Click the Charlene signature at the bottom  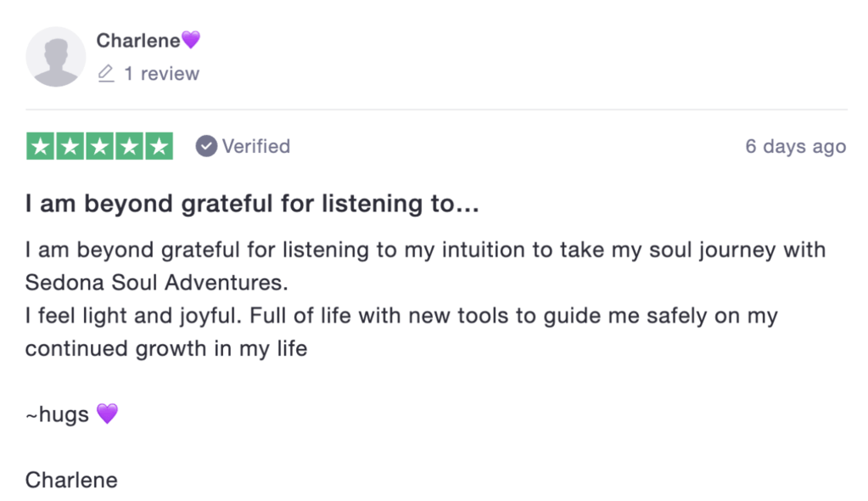point(71,480)
